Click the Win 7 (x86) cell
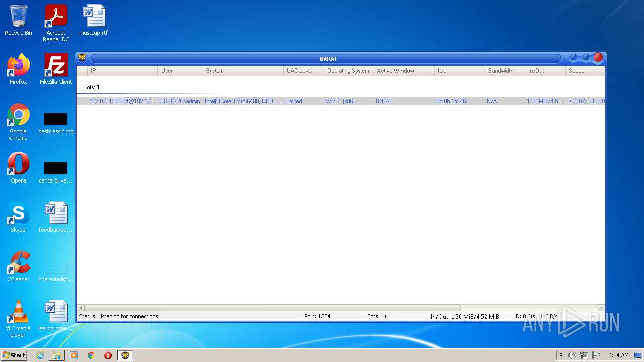Screen dimensions: 644x362 point(340,101)
